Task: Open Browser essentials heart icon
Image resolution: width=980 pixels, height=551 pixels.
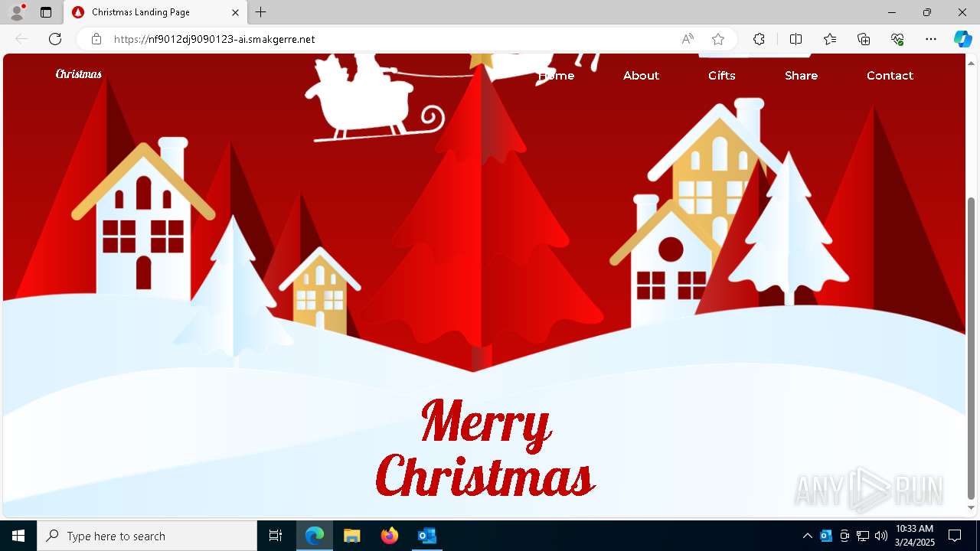Action: coord(897,39)
